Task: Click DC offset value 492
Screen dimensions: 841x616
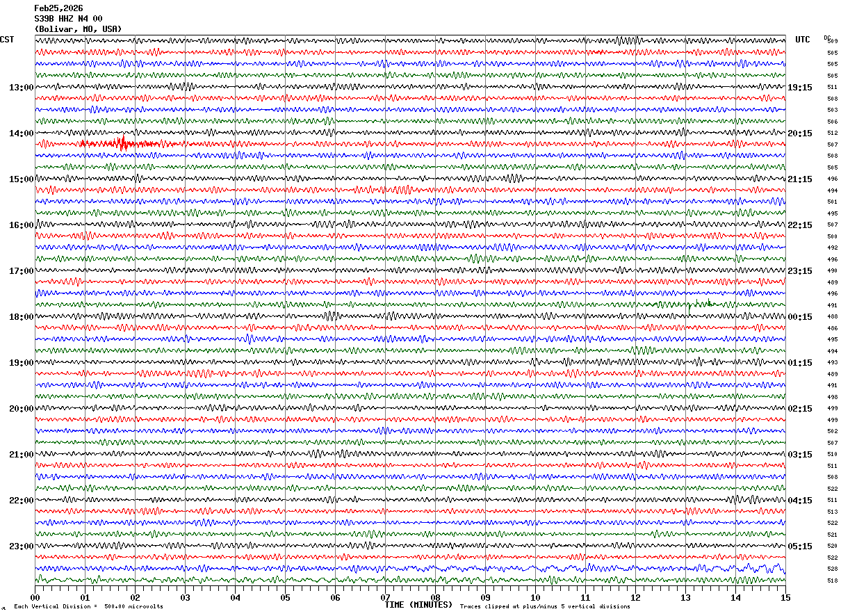Action: [x=832, y=248]
